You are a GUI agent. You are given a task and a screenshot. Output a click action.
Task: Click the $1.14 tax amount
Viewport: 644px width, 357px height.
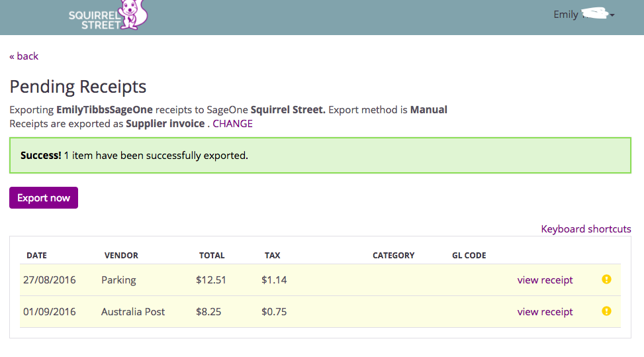[274, 280]
